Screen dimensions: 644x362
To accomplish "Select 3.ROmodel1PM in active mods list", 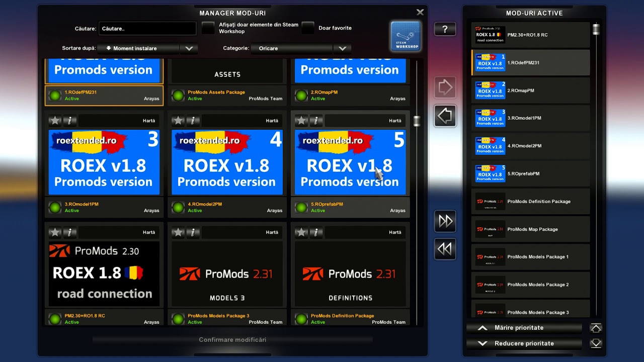I will point(531,118).
